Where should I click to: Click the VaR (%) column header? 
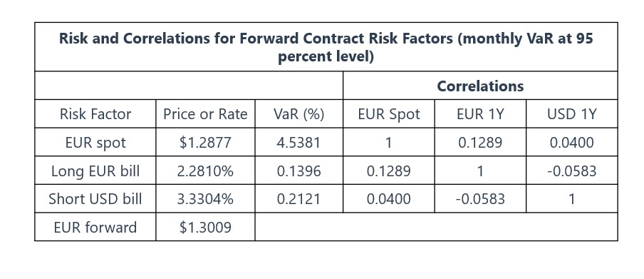299,114
